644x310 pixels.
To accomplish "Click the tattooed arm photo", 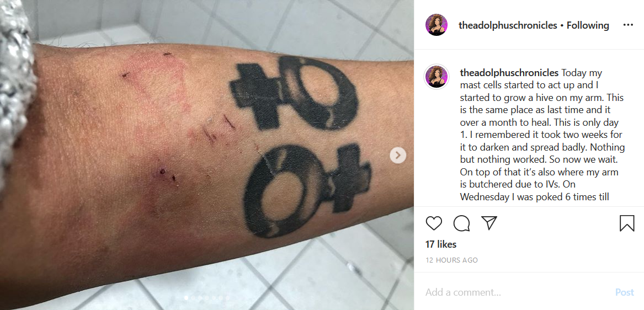I will pyautogui.click(x=207, y=155).
